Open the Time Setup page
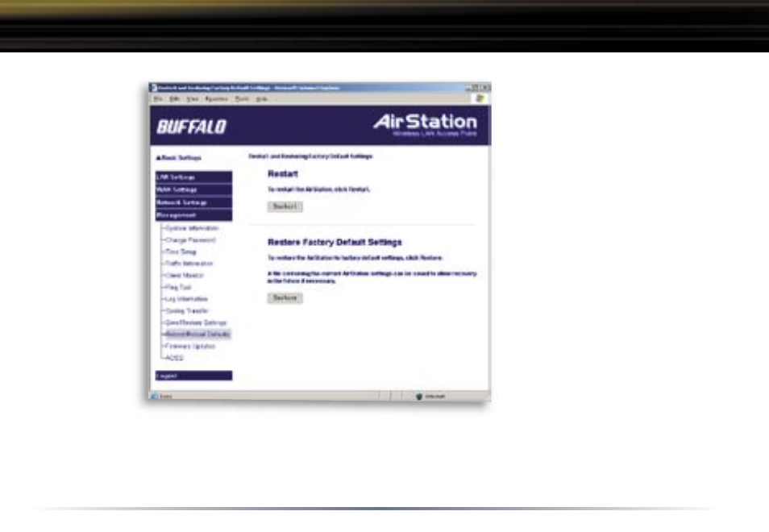This screenshot has height=532, width=769. click(x=181, y=252)
